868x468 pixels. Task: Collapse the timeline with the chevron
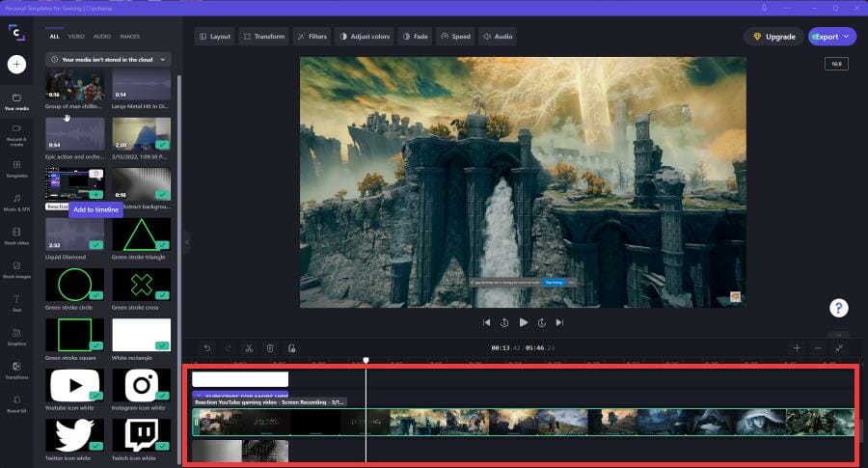tap(839, 335)
